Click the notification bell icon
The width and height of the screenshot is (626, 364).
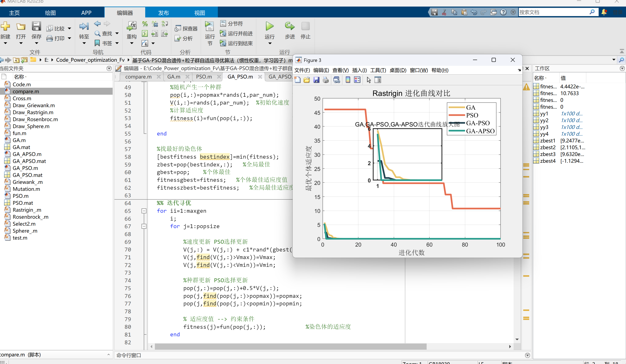[604, 12]
